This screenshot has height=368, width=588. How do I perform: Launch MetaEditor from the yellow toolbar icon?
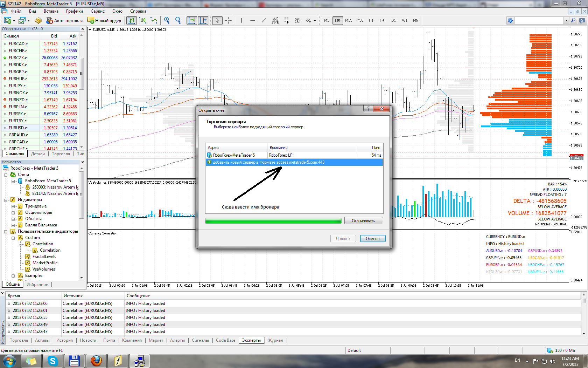pos(38,20)
